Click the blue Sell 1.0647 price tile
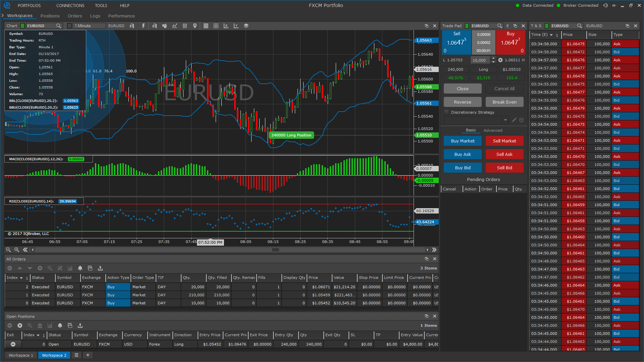This screenshot has width=644, height=362. [457, 42]
